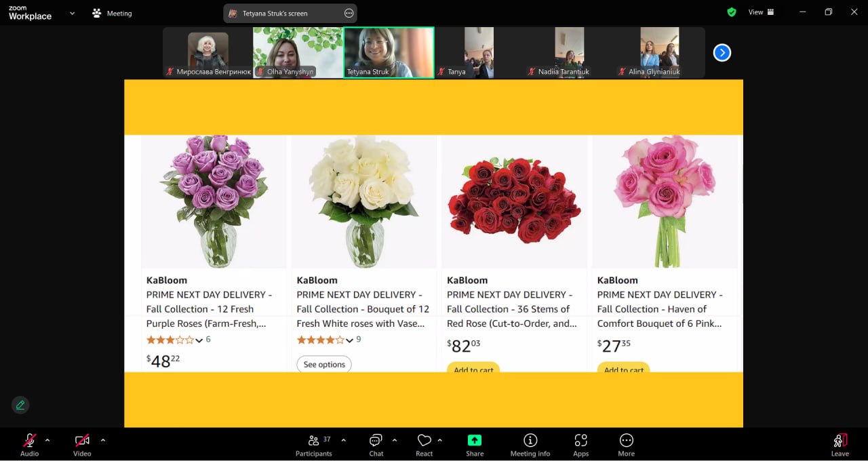Open the Zoom Workplace dropdown arrow
The image size is (868, 461).
pos(73,13)
